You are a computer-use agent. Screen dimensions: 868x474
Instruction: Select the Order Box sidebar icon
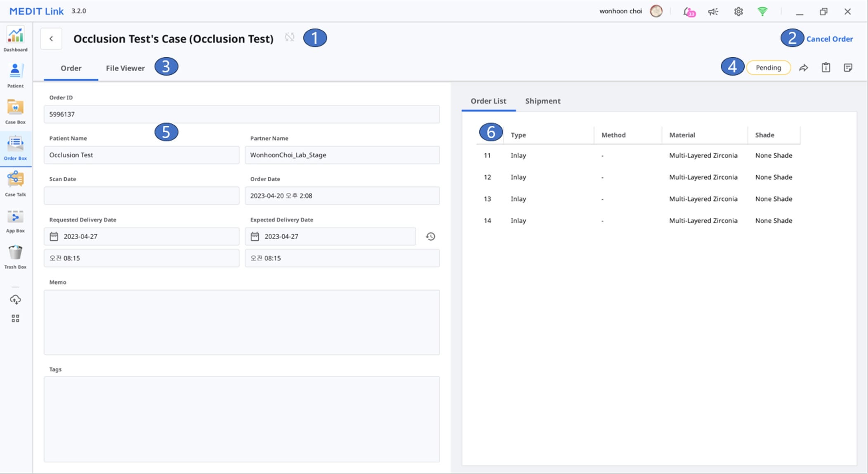point(15,148)
